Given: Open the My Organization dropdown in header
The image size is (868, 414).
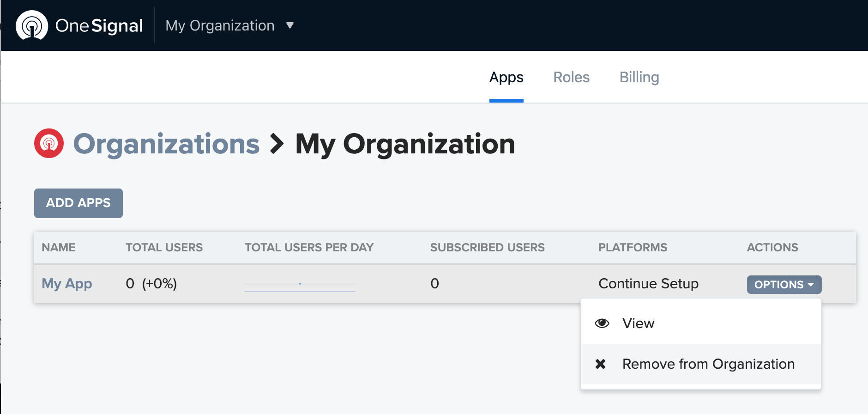Looking at the screenshot, I should 229,25.
